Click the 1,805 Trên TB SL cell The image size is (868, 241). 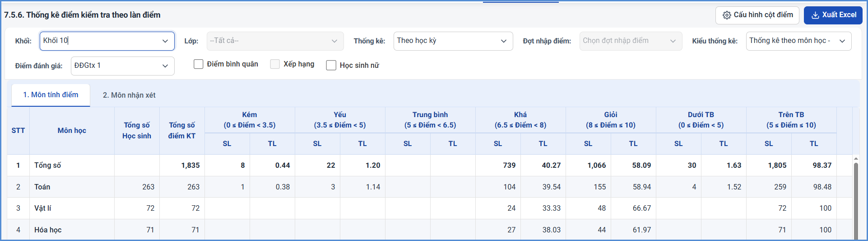pyautogui.click(x=769, y=165)
